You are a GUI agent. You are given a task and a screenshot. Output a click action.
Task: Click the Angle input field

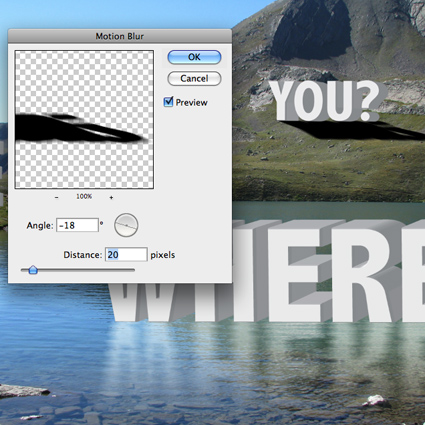tap(77, 225)
